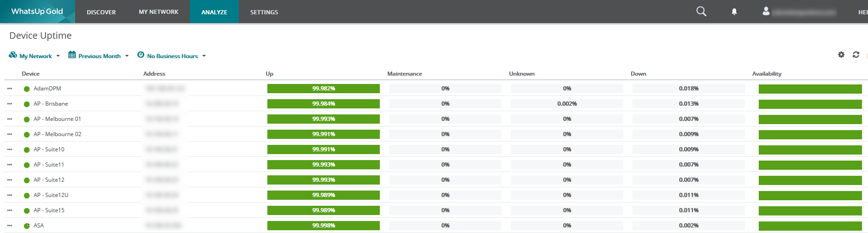
Task: Open row actions menu for ASA
Action: coord(10,226)
